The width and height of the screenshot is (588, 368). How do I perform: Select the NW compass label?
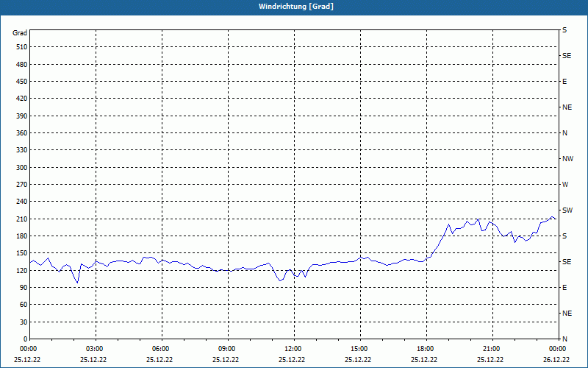click(x=567, y=159)
